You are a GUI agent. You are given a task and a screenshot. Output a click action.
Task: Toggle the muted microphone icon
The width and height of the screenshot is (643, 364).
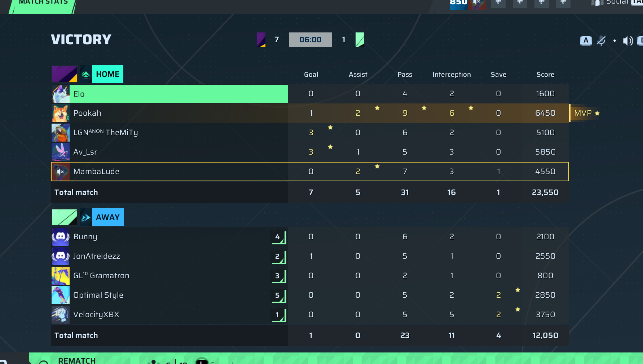click(601, 41)
